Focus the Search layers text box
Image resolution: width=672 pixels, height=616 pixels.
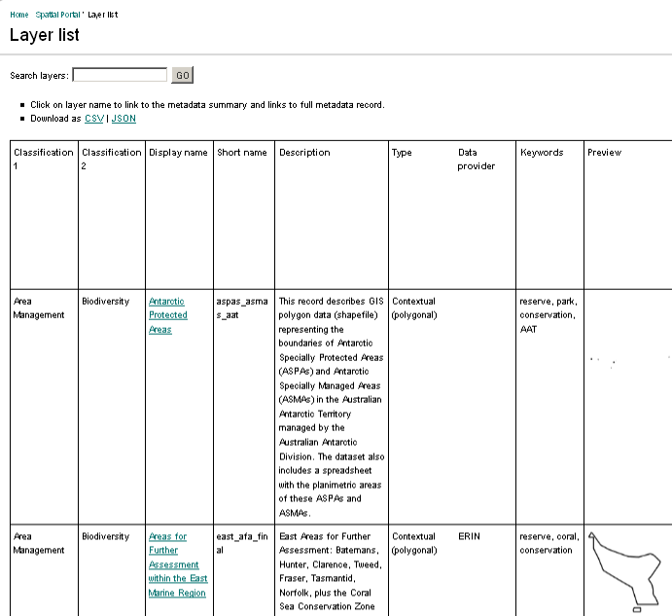point(120,75)
